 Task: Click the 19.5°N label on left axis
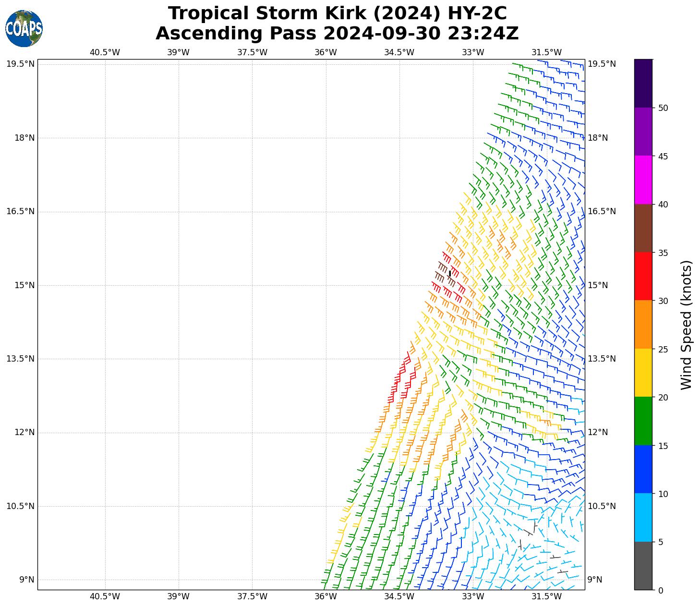click(x=20, y=64)
